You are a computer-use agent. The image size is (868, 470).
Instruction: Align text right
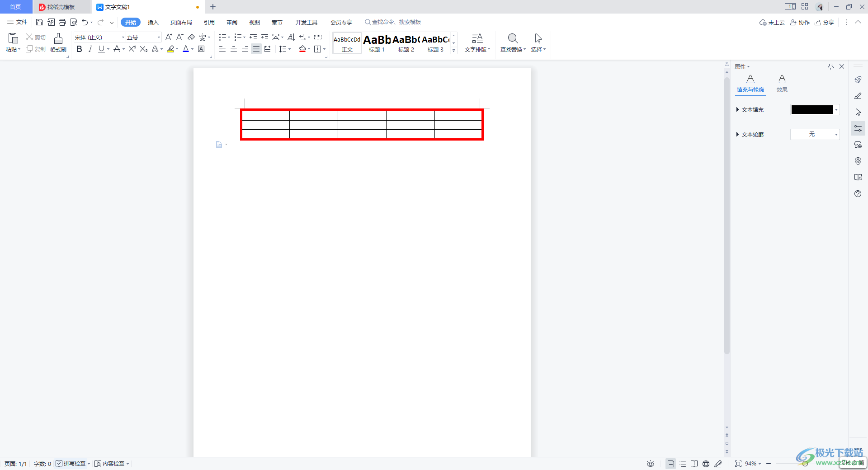245,49
